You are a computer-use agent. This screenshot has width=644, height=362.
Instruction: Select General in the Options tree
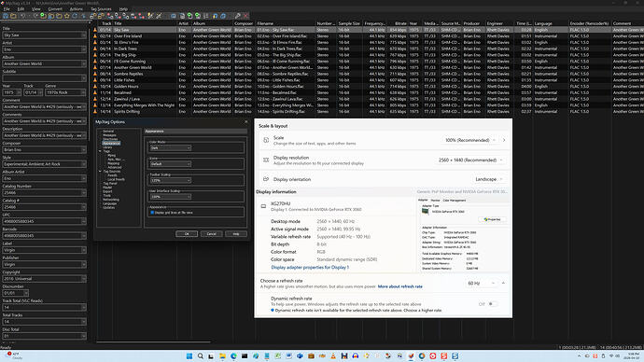point(108,132)
